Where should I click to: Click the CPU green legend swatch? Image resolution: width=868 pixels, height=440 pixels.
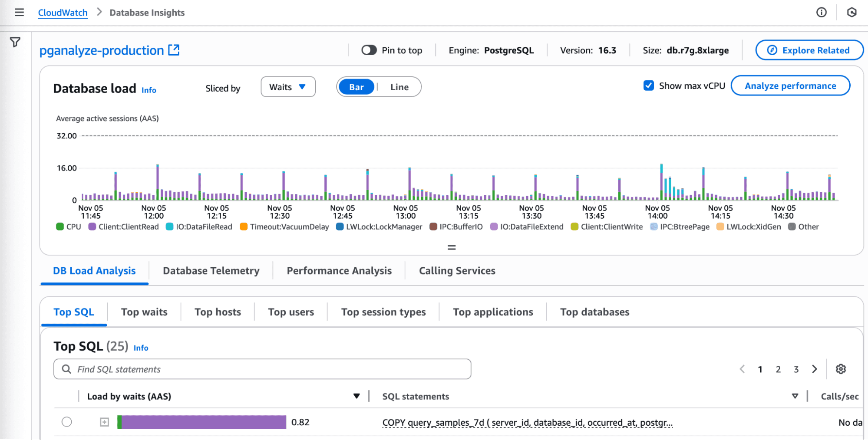(x=60, y=227)
